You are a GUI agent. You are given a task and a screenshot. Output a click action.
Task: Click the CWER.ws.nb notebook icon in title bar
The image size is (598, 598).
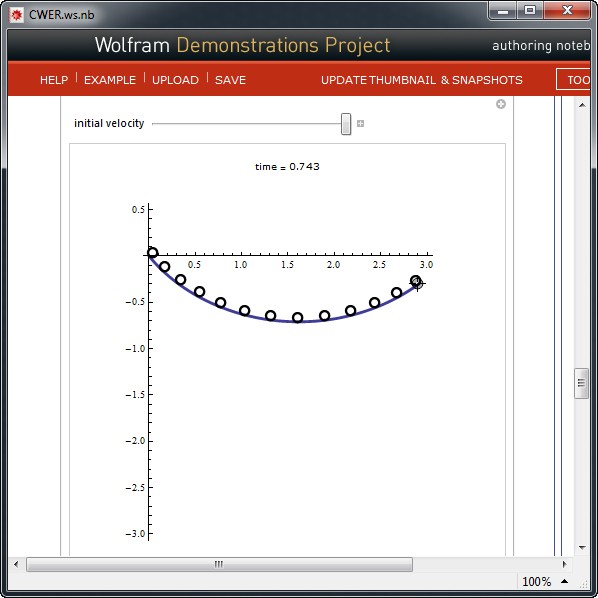point(16,15)
